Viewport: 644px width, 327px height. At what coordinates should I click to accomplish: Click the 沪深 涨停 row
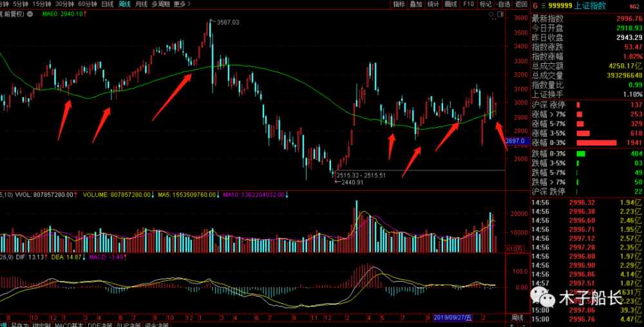point(587,105)
